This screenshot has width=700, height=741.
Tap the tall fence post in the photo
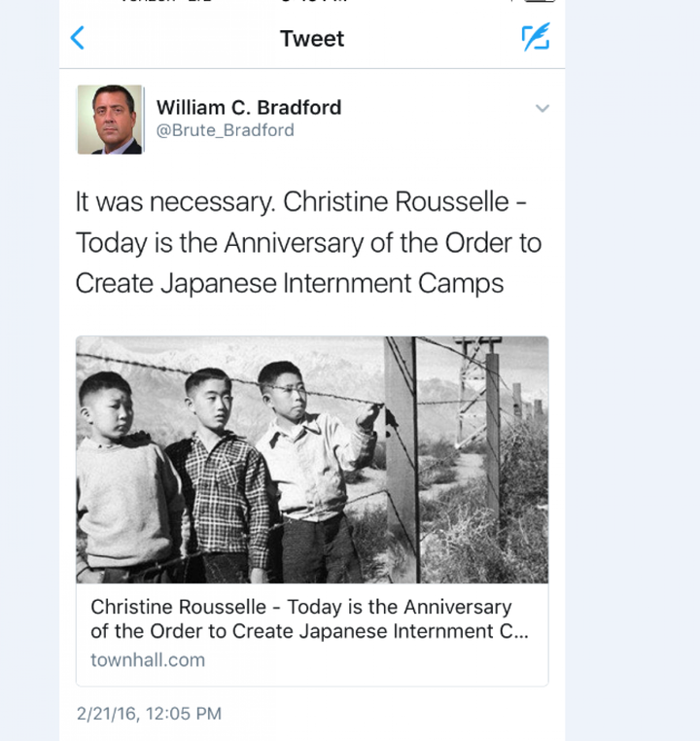(401, 457)
